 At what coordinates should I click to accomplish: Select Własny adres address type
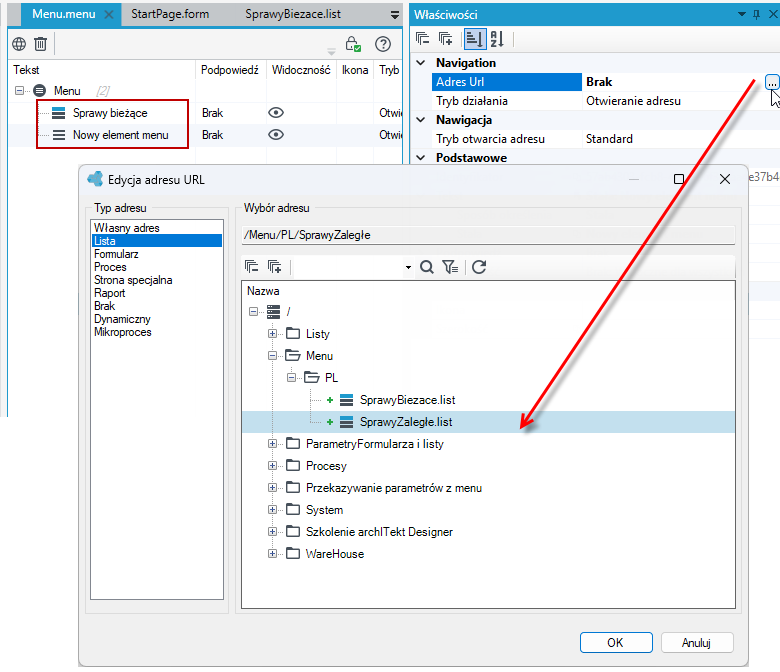(x=127, y=228)
